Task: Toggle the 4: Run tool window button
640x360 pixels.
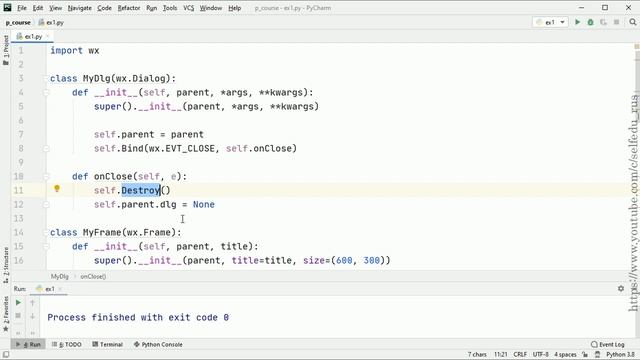Action: [29, 344]
